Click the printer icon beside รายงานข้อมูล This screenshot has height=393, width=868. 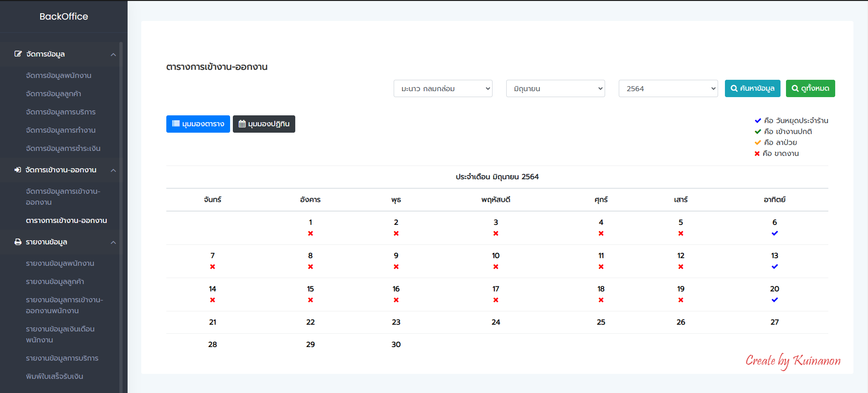click(18, 242)
